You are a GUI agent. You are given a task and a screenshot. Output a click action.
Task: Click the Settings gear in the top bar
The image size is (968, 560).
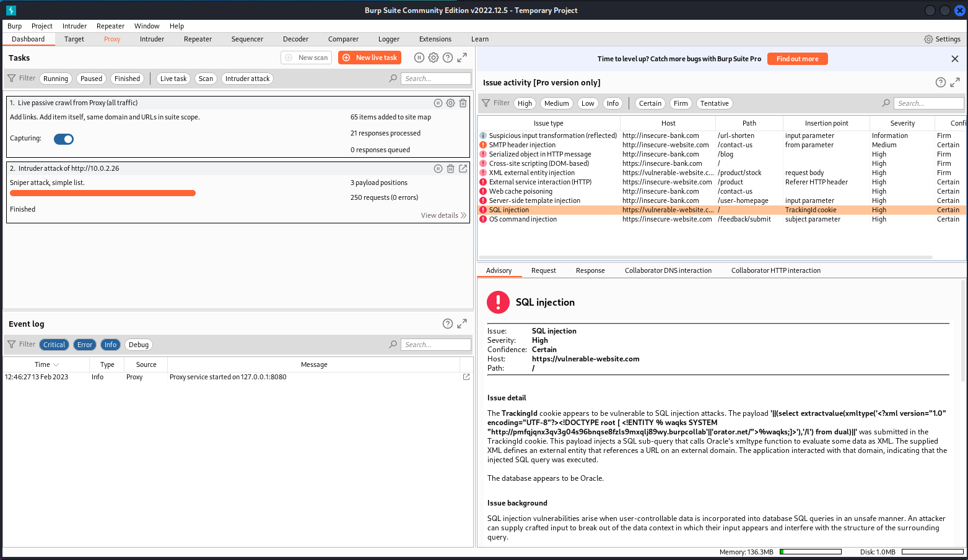click(928, 39)
